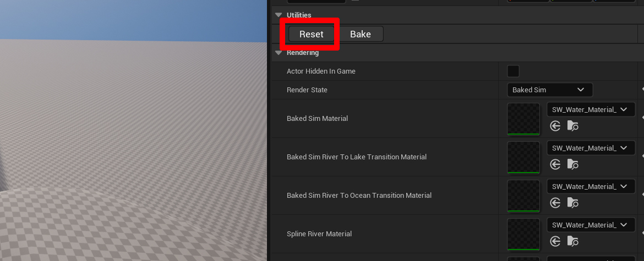Open the Render State dropdown
The image size is (644, 261).
(549, 90)
